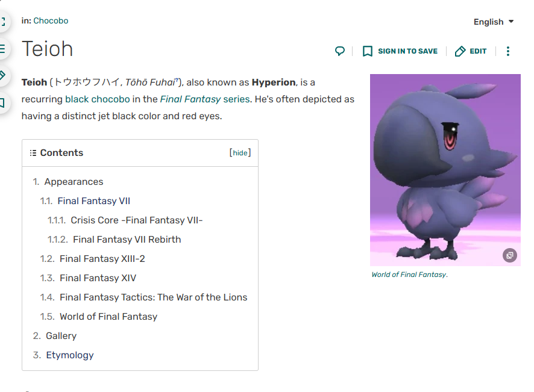The image size is (534, 392).
Task: Open the English language dropdown
Action: tap(494, 22)
